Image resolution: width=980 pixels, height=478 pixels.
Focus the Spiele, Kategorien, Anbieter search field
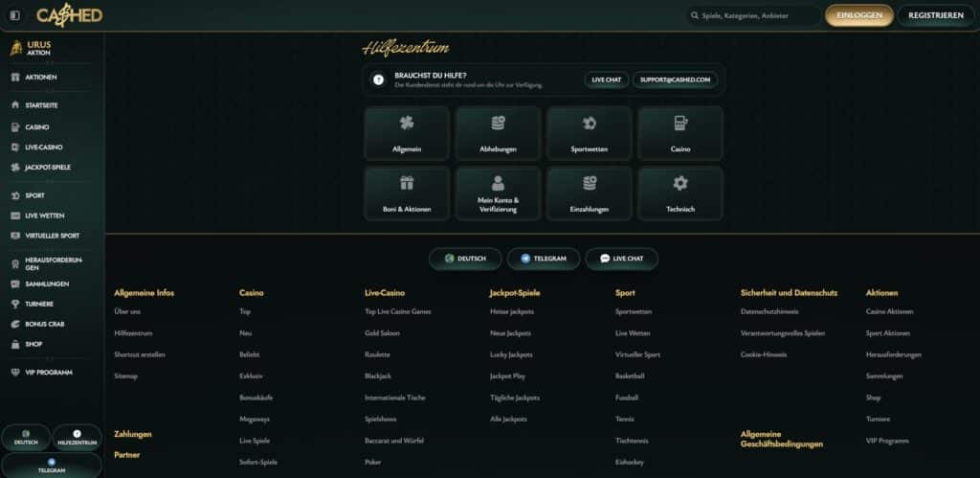click(x=753, y=15)
